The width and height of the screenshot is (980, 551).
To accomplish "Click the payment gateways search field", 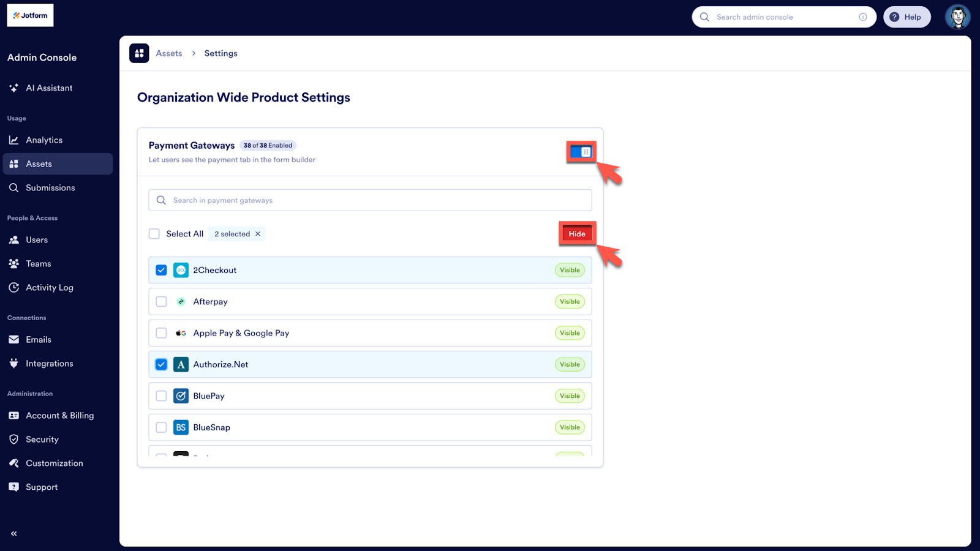I will pos(370,200).
